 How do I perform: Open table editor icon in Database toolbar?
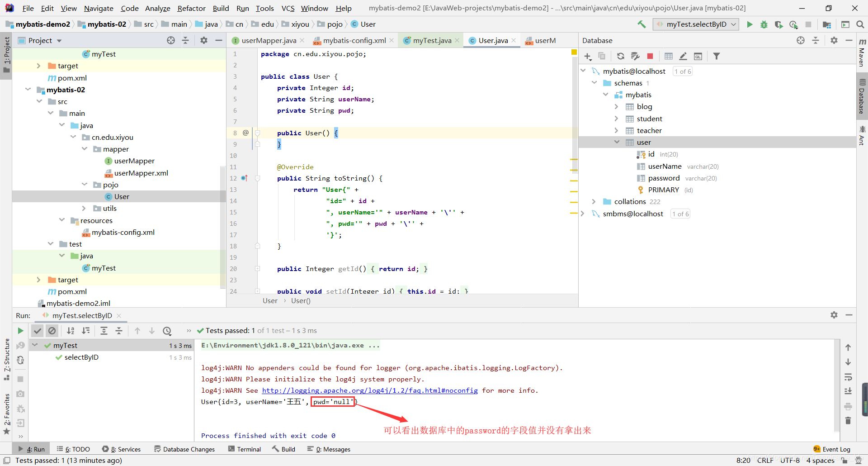point(669,56)
